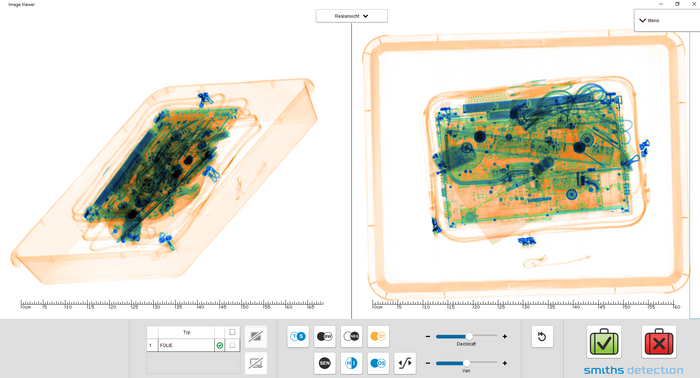Click the curve variable-gamma function button

405,363
